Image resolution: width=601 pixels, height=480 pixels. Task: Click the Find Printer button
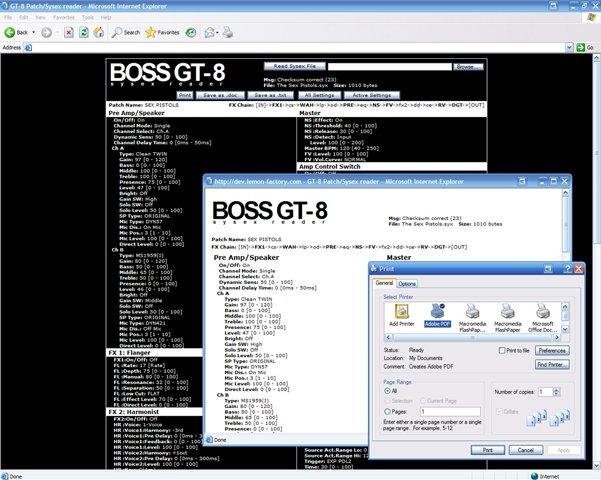[552, 365]
